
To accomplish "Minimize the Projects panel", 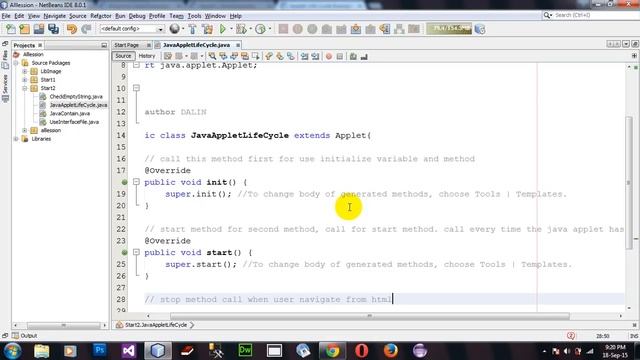I will tap(104, 45).
